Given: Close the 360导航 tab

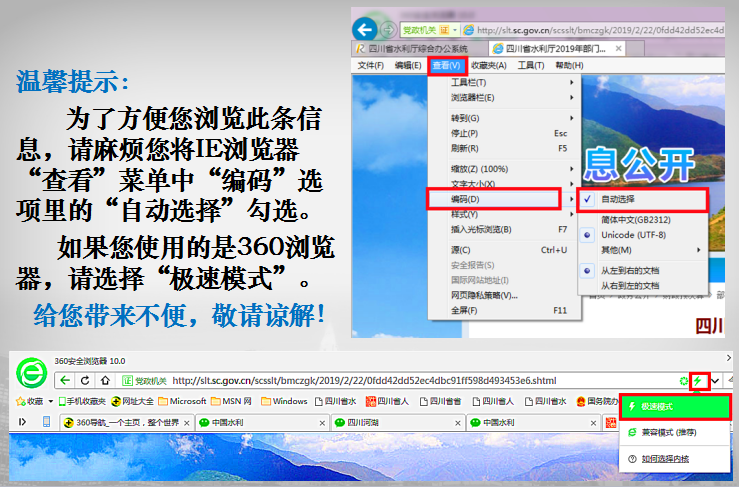Looking at the screenshot, I should (x=187, y=423).
